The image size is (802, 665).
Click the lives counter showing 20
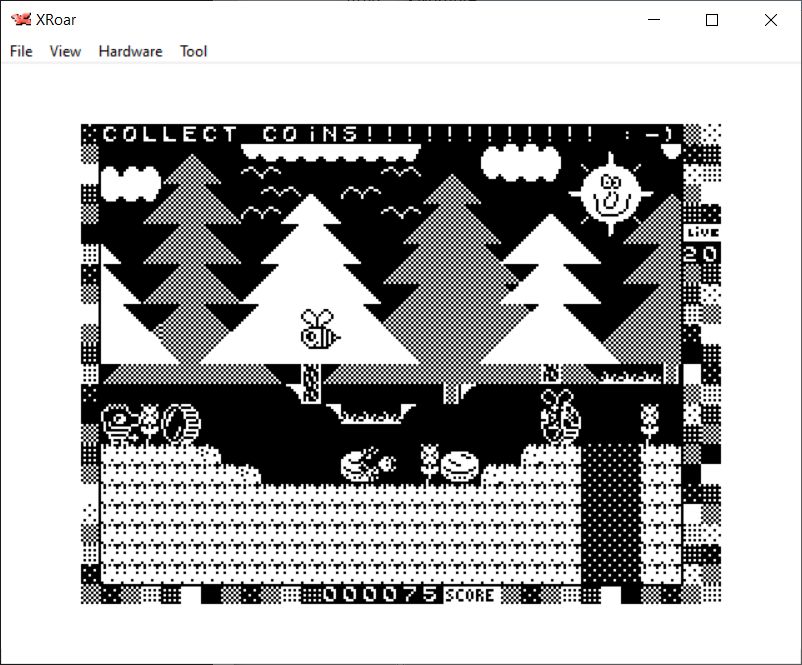tap(700, 254)
